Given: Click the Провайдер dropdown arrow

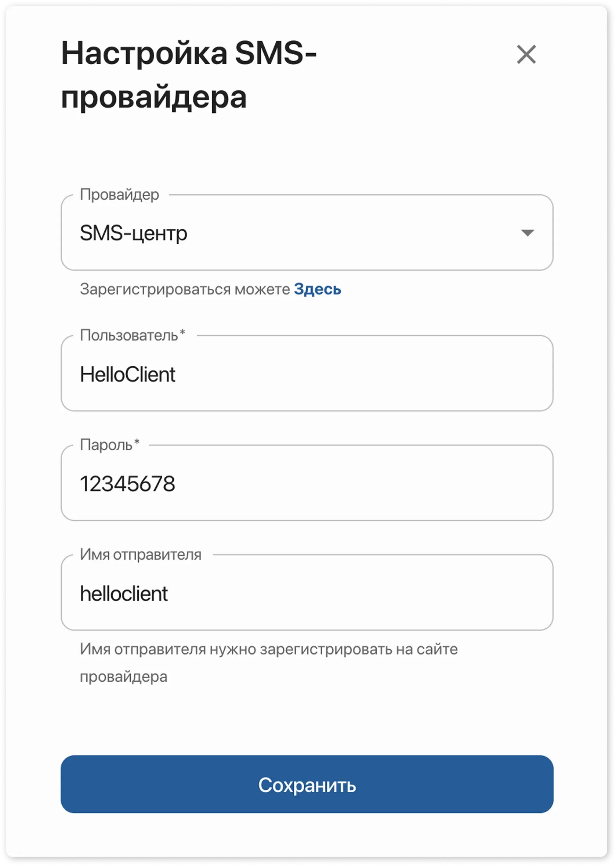Looking at the screenshot, I should (x=527, y=232).
